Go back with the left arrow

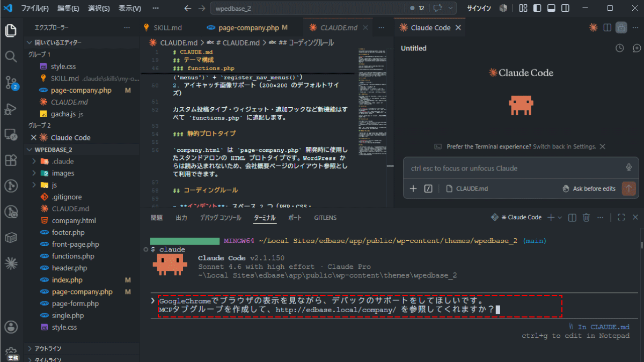(187, 8)
